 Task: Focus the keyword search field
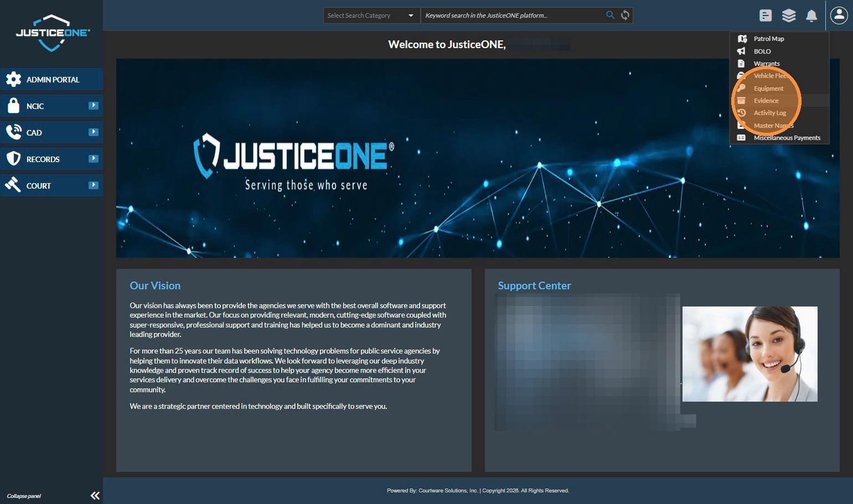tap(512, 15)
